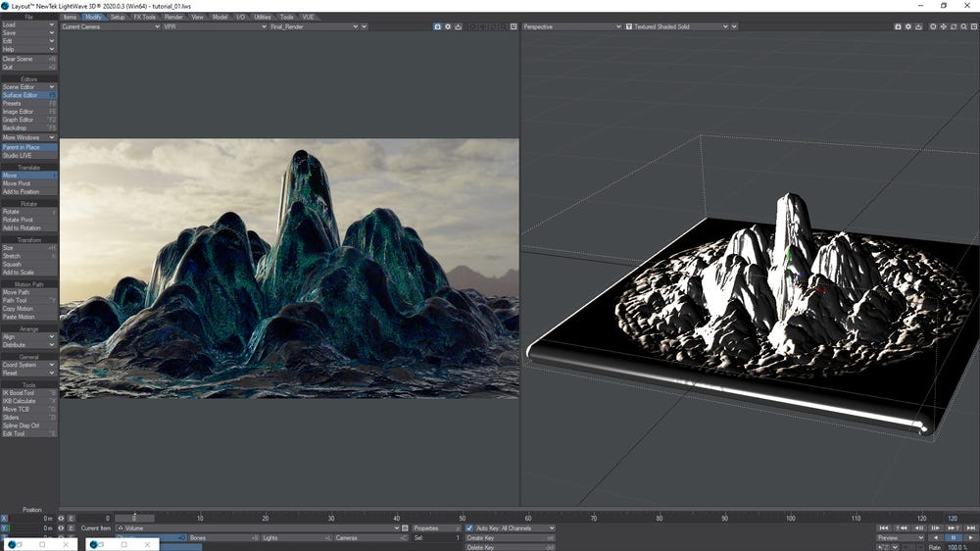The height and width of the screenshot is (551, 980).
Task: Click the gear icon in the left viewport header
Action: 448,26
